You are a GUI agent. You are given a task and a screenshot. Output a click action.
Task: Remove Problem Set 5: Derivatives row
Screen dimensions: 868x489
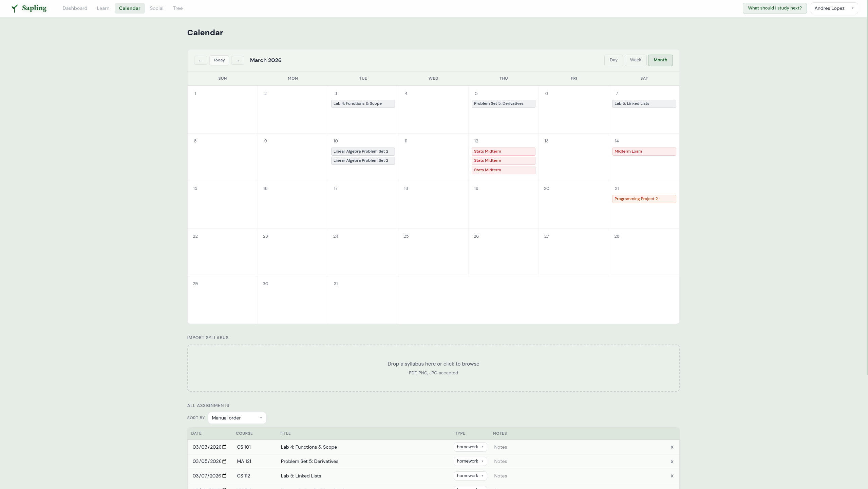pos(672,462)
